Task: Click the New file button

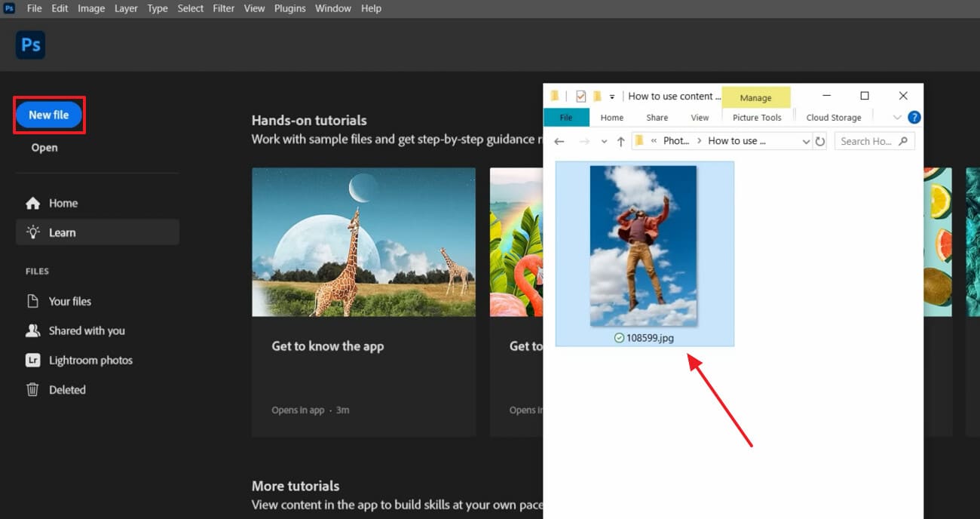Action: pyautogui.click(x=48, y=114)
